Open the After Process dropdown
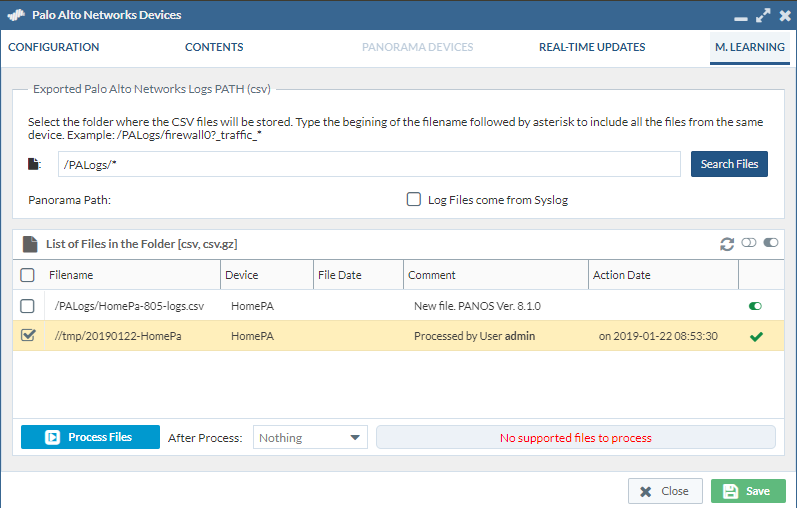This screenshot has height=508, width=797. tap(311, 437)
